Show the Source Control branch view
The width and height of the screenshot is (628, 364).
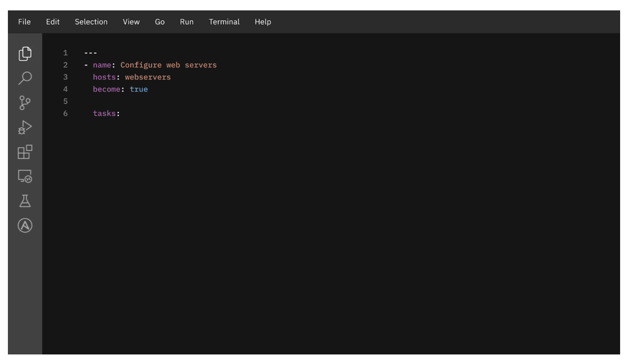tap(25, 103)
